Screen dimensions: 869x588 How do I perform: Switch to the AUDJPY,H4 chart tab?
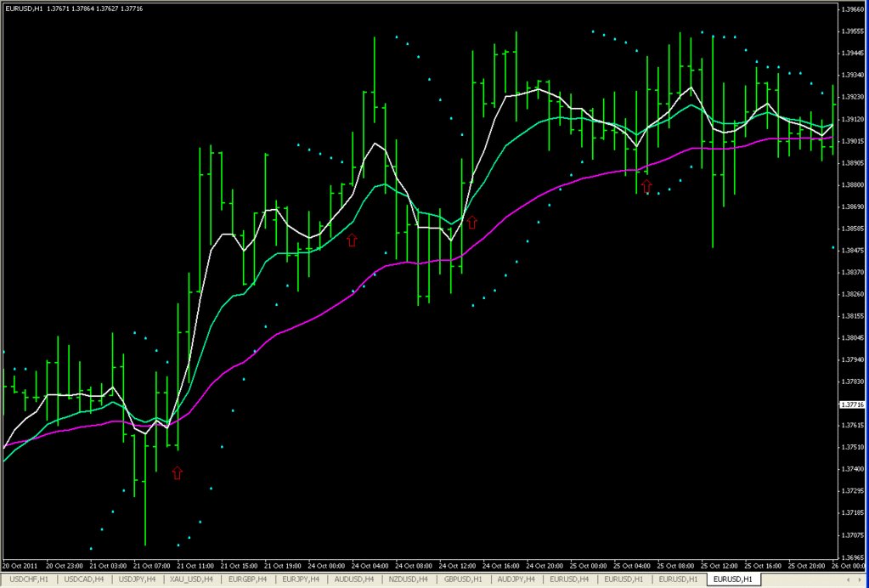coord(516,580)
